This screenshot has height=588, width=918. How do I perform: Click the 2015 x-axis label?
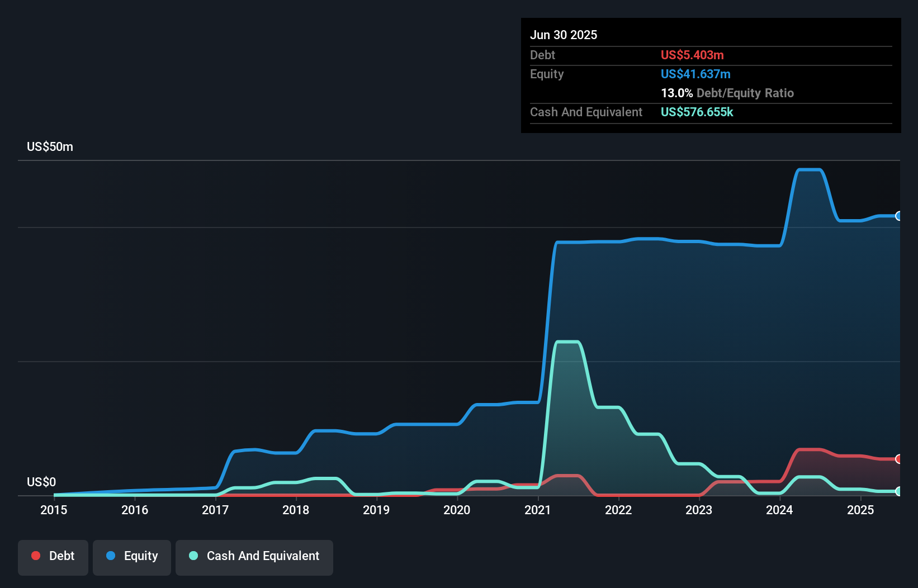coord(54,510)
